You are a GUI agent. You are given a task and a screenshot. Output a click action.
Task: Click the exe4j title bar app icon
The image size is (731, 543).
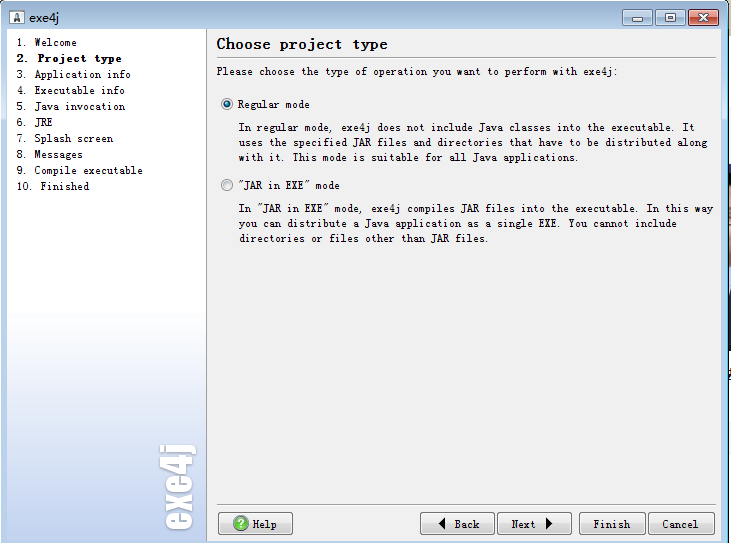[x=16, y=17]
